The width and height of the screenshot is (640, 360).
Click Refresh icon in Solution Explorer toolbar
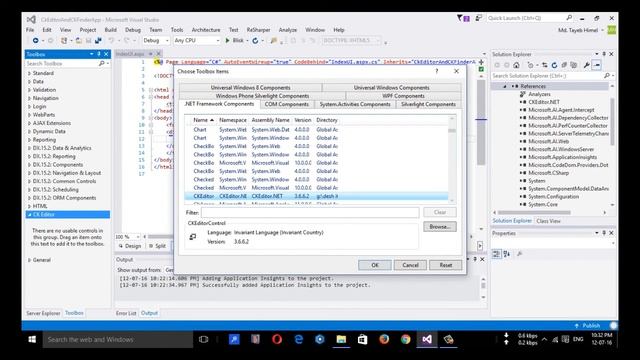click(554, 65)
